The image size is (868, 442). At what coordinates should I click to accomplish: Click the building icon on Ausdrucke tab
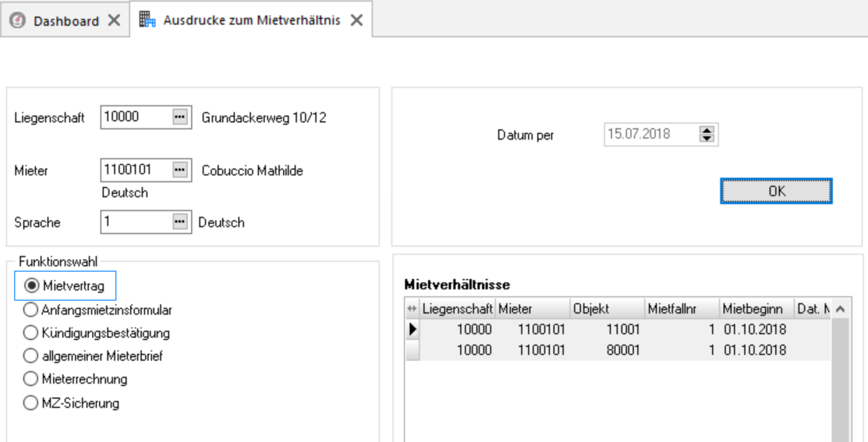click(147, 20)
